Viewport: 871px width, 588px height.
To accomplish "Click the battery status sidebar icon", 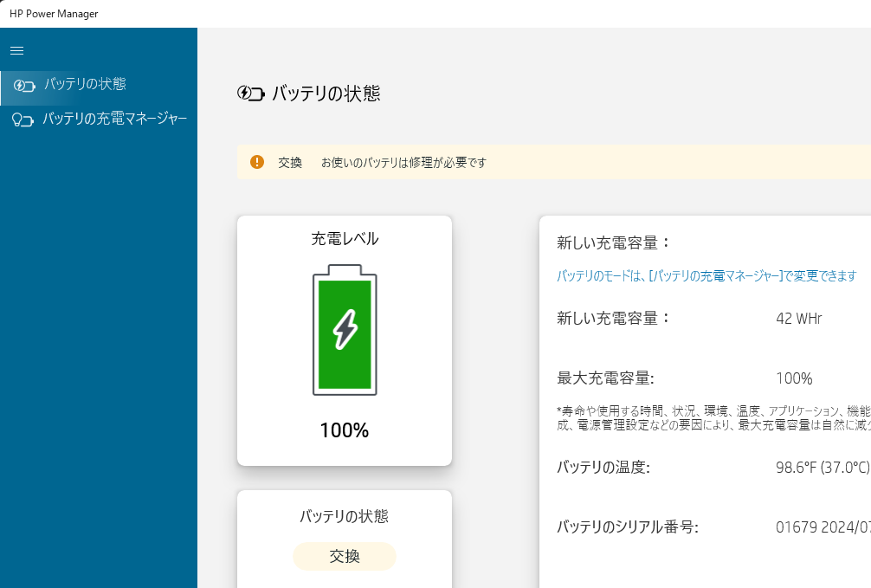I will click(24, 85).
